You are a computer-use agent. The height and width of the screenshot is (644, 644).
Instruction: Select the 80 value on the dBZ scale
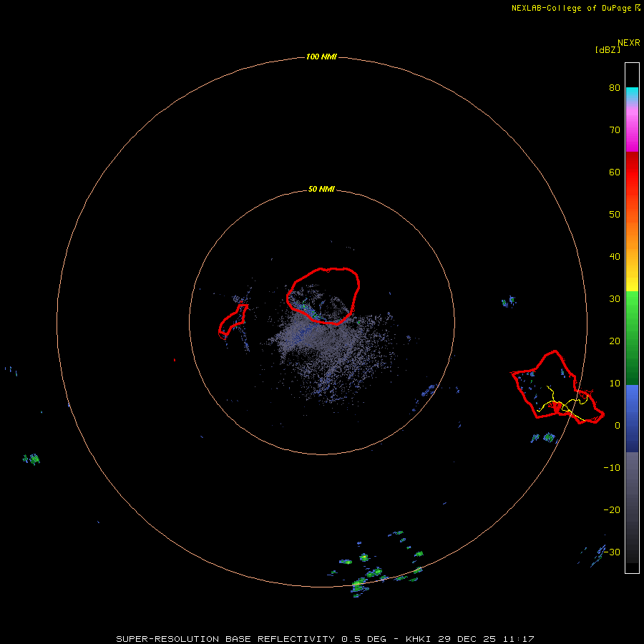click(x=615, y=87)
